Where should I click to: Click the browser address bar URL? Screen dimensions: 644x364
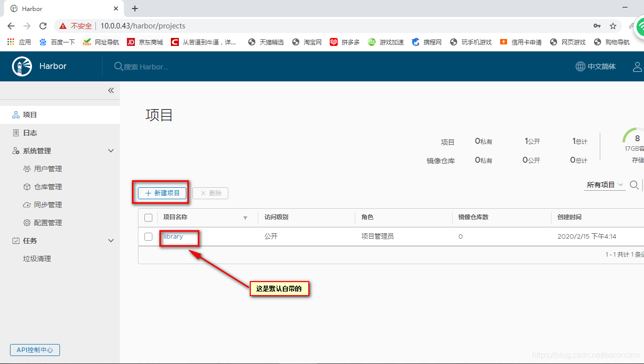coord(143,26)
